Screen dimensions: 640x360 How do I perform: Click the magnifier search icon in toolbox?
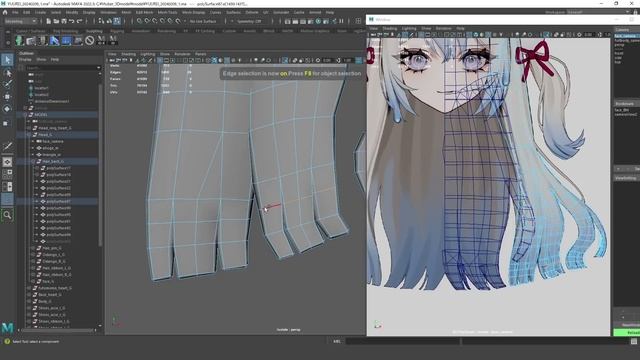coord(7,215)
